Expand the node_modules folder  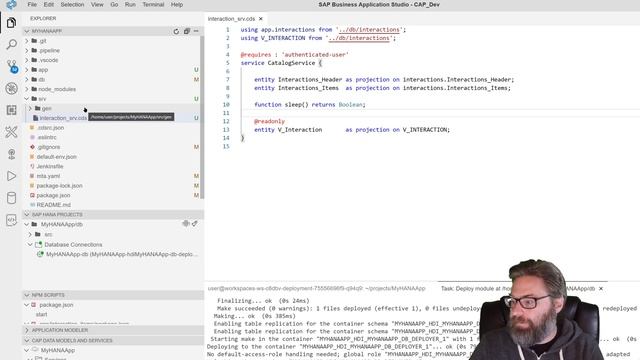(27, 89)
